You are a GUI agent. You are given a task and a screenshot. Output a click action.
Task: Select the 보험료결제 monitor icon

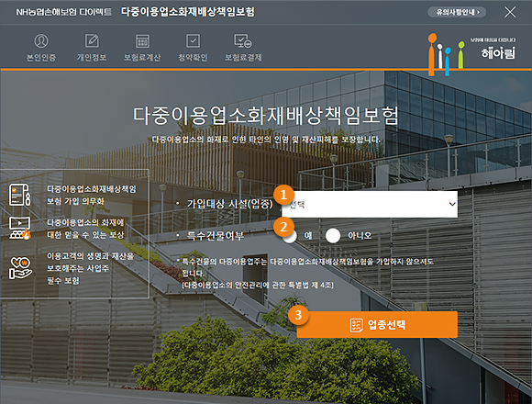(243, 40)
